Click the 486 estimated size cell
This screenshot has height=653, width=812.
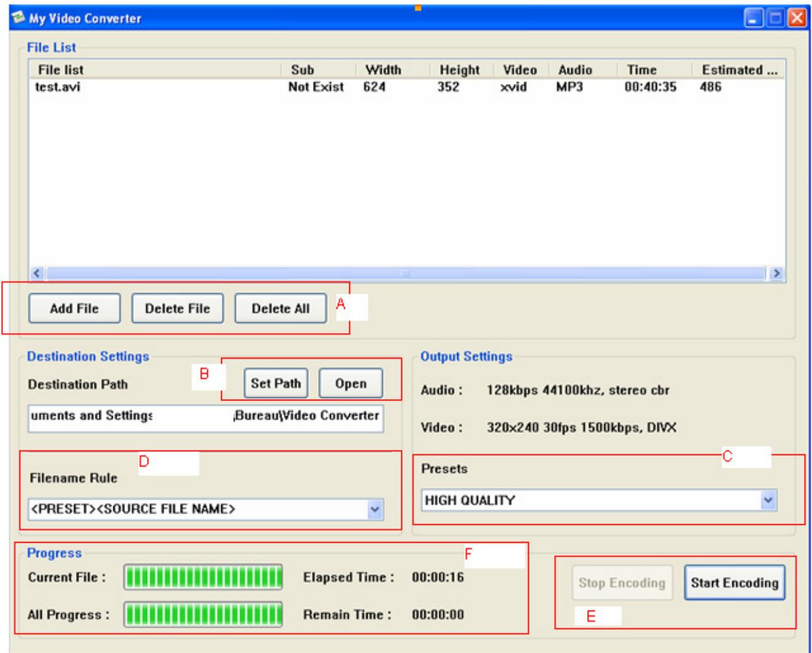711,87
